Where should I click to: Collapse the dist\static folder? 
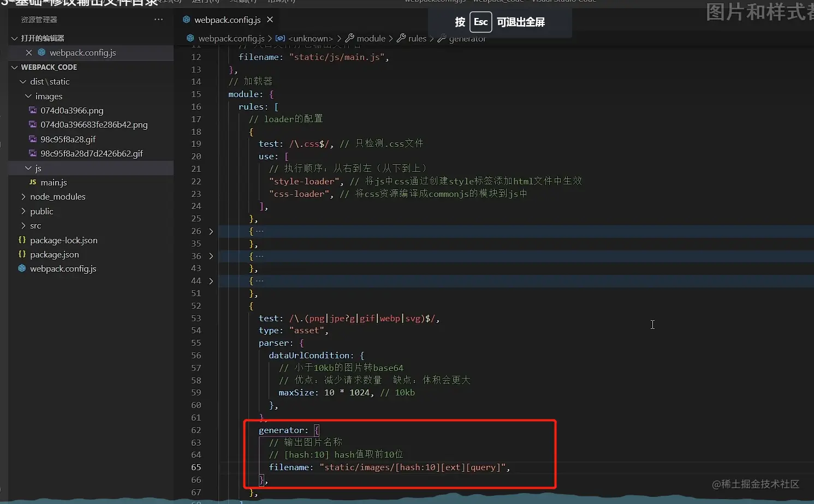(x=23, y=81)
